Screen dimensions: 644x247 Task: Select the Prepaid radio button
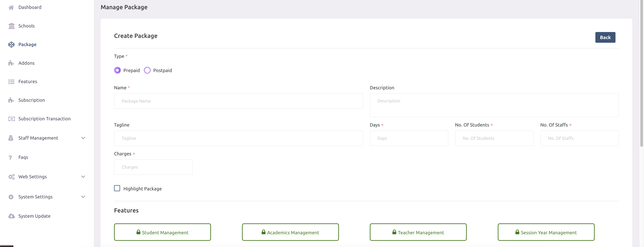point(118,70)
